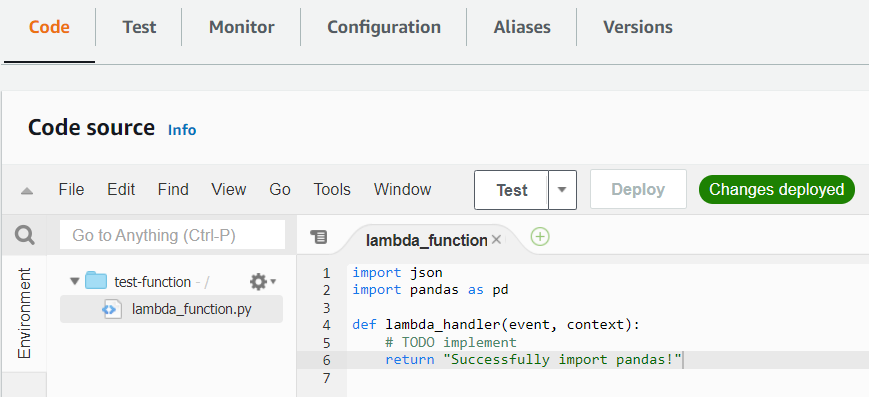Collapse the test-function folder tree arrow
This screenshot has width=869, height=397.
pos(75,282)
